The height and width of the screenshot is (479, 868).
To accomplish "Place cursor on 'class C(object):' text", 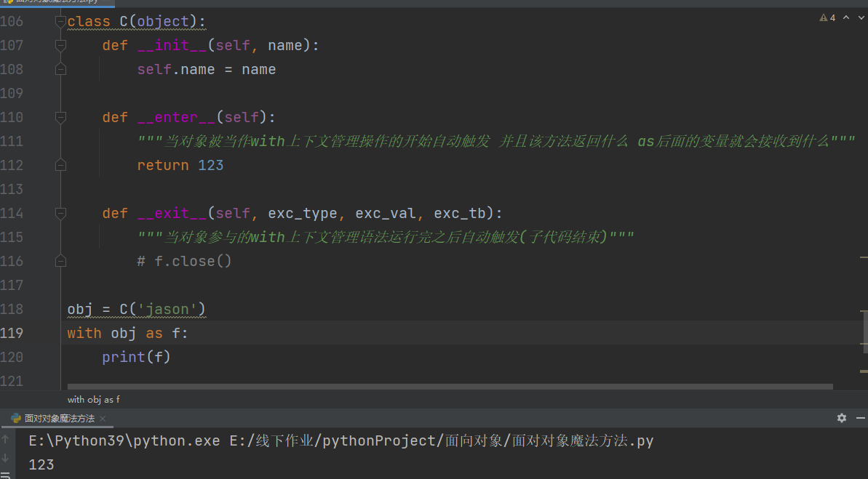I will point(136,22).
